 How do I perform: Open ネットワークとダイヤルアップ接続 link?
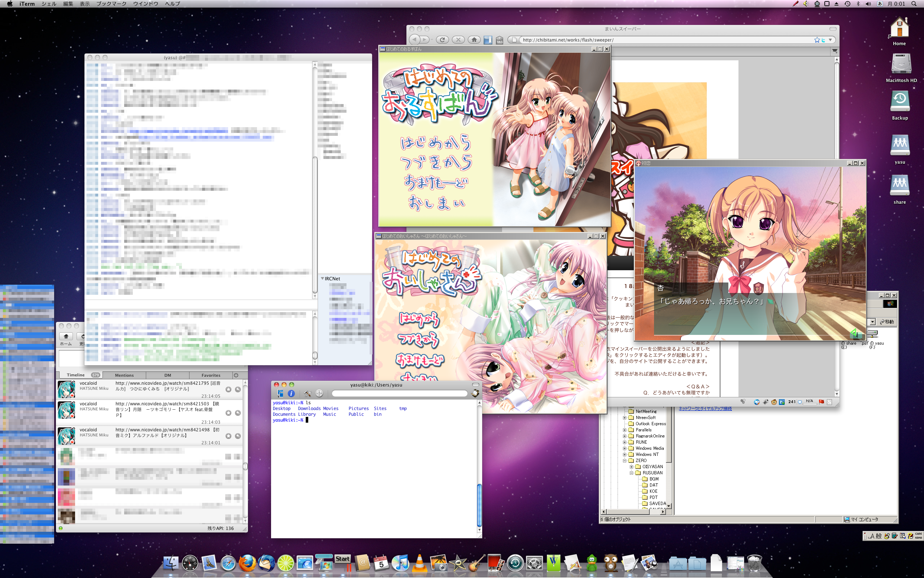click(705, 409)
